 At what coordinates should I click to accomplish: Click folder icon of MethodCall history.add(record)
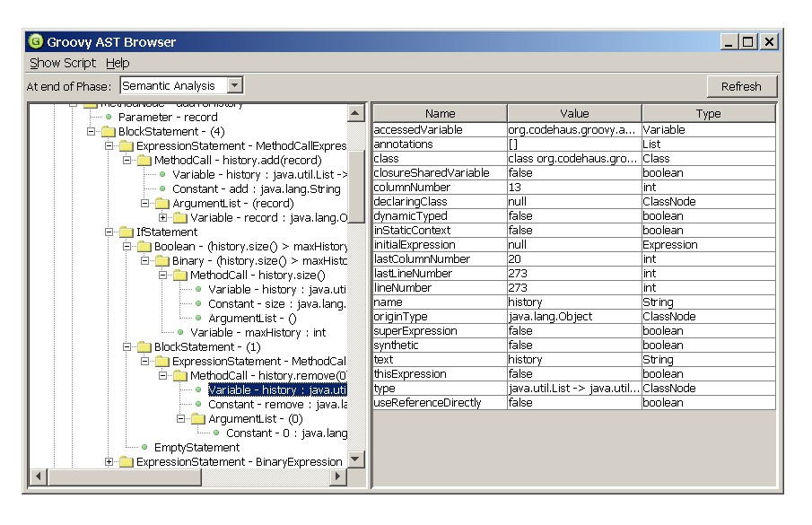tap(144, 160)
